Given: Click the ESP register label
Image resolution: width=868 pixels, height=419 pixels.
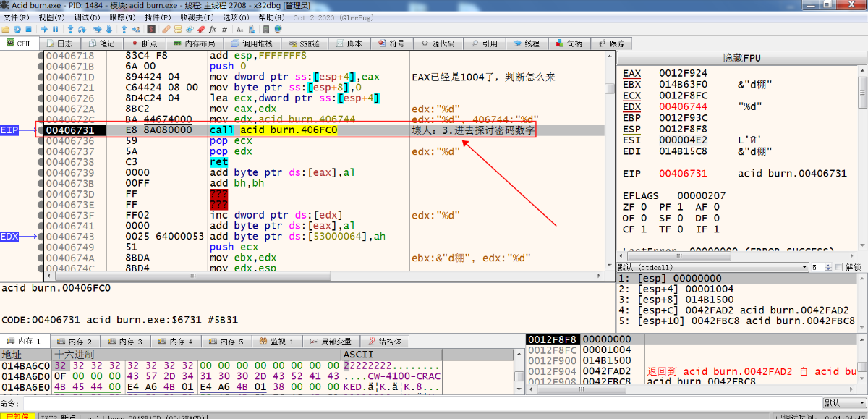Looking at the screenshot, I should 631,129.
